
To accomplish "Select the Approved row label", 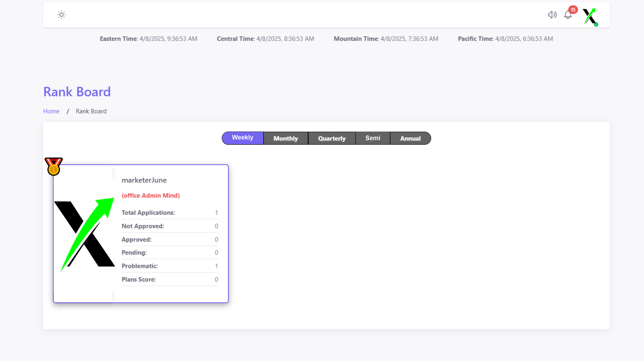I will coord(137,240).
